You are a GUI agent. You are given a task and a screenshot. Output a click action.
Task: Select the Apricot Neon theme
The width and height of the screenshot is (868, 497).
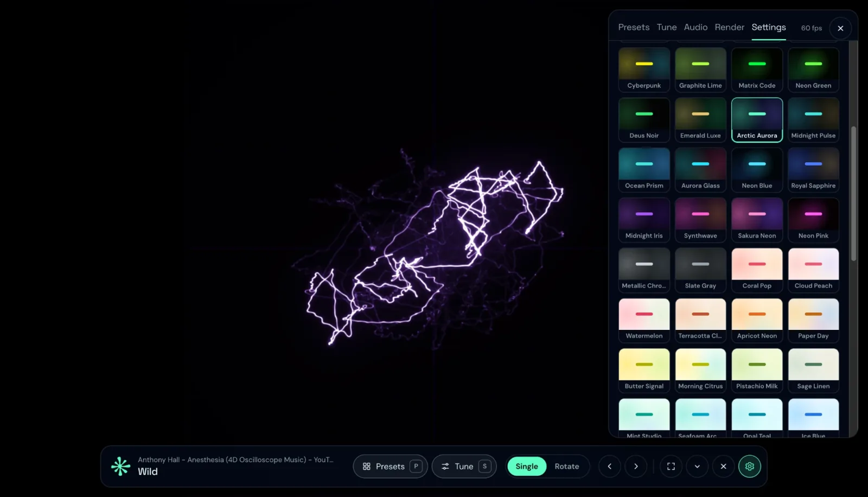(757, 320)
